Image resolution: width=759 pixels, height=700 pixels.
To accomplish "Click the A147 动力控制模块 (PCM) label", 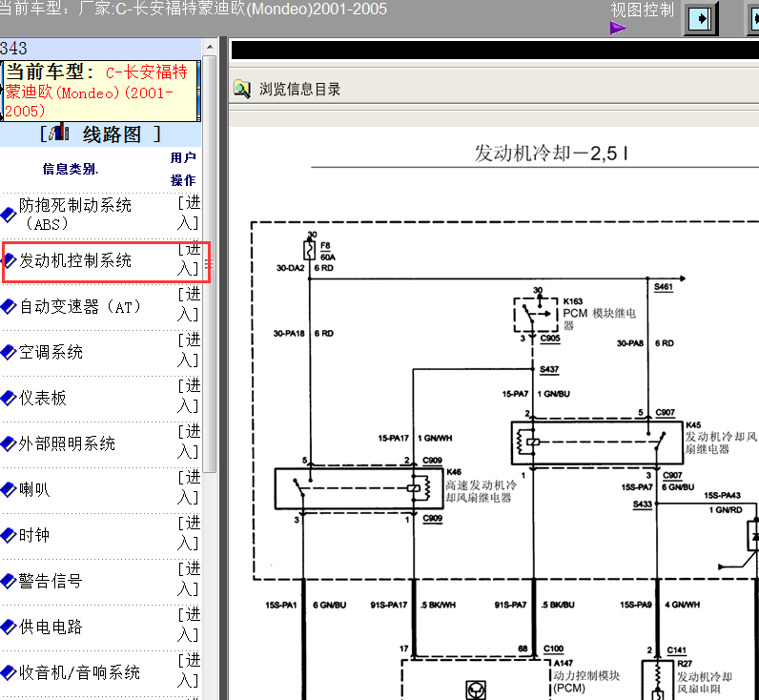I will coord(585,676).
